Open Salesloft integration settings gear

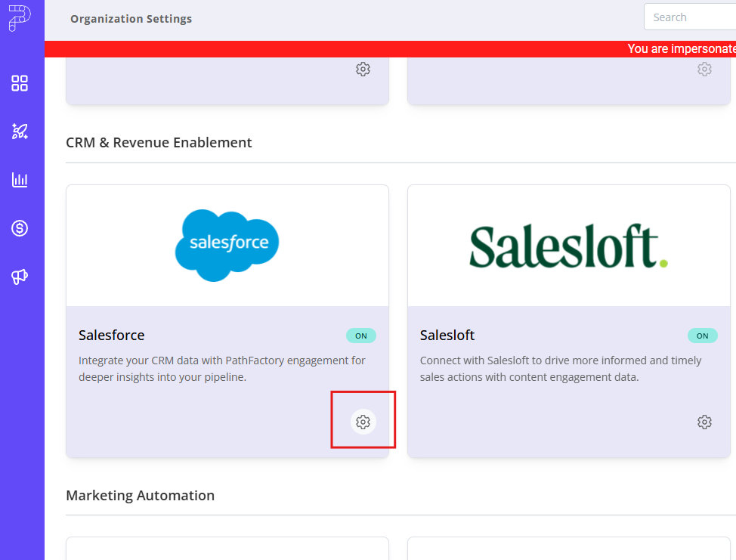click(x=704, y=422)
